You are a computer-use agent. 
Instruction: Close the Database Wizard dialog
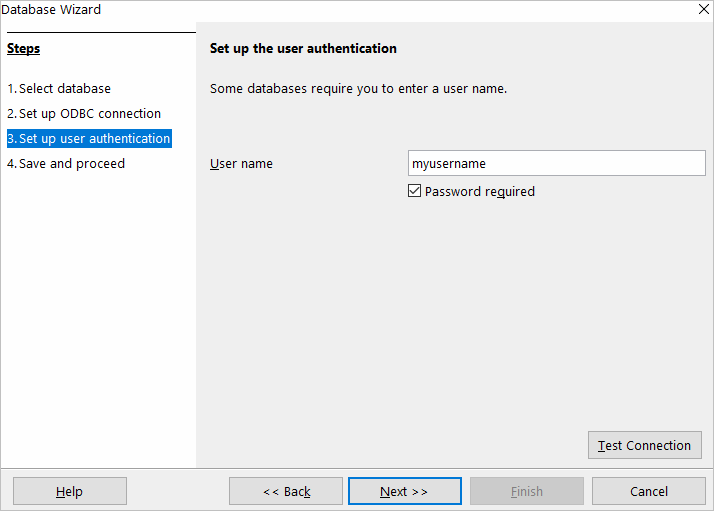click(x=703, y=9)
